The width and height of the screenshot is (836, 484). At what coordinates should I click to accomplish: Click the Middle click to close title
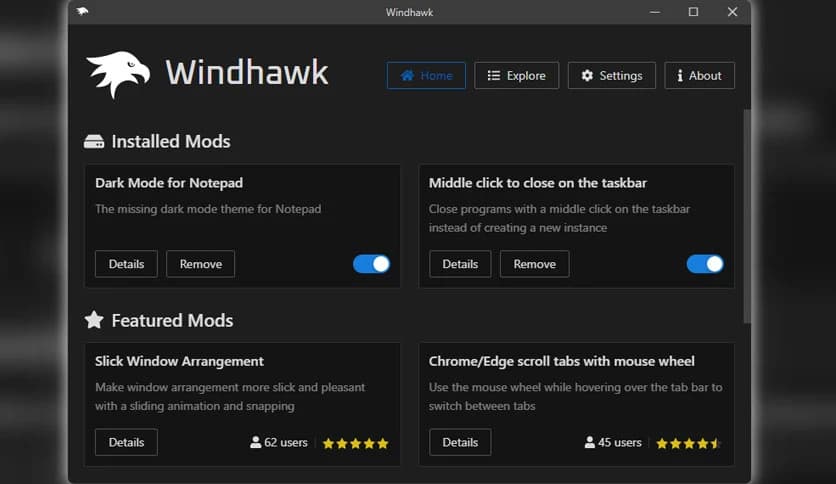tap(537, 183)
